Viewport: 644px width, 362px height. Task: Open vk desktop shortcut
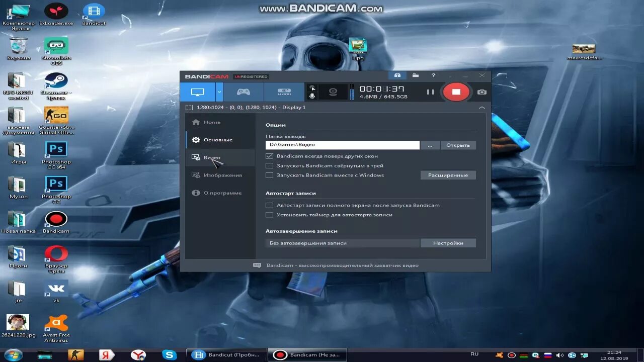coord(56,292)
